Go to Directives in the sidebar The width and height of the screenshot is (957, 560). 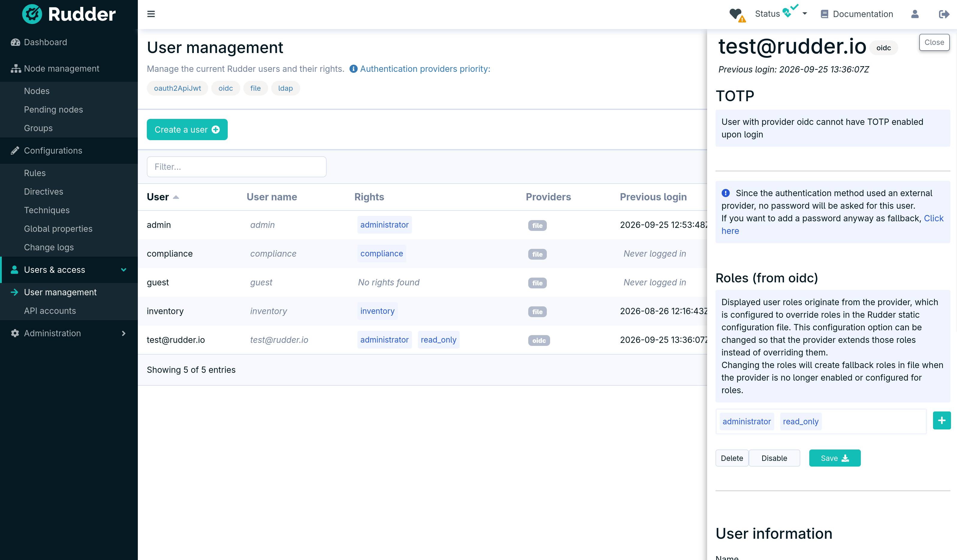(x=44, y=191)
